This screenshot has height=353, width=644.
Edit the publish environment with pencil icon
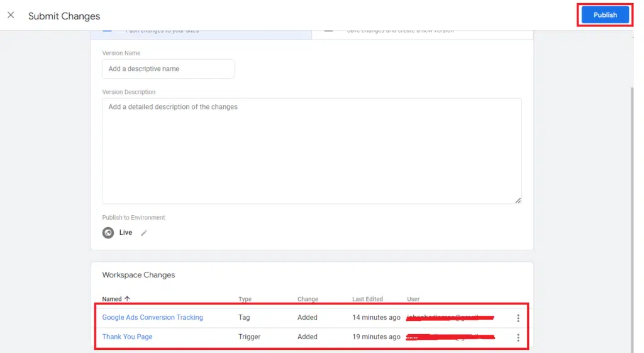144,233
